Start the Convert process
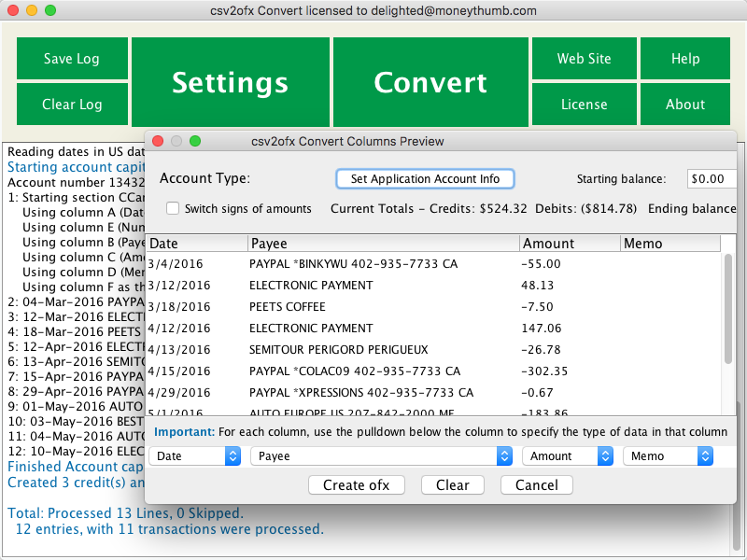This screenshot has height=560, width=747. click(x=430, y=82)
